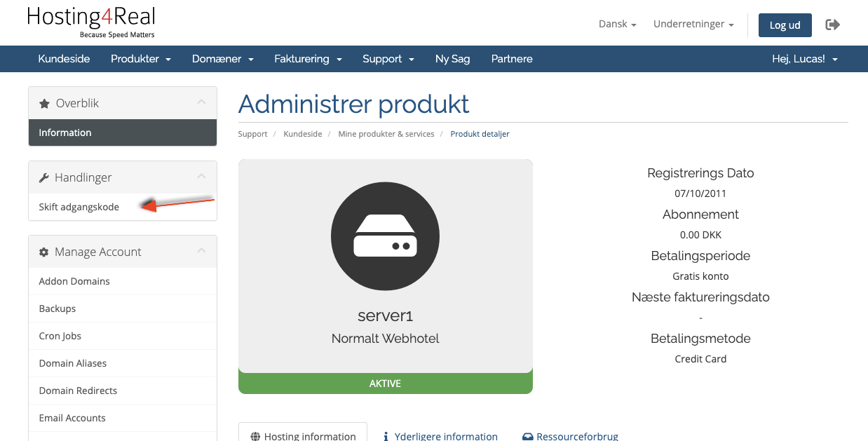Open the Dansk language dropdown

(616, 23)
